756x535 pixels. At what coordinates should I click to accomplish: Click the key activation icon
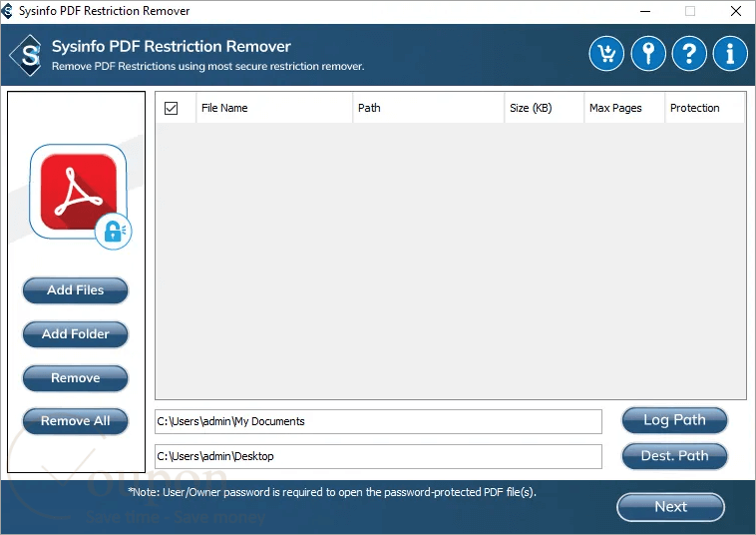(648, 54)
